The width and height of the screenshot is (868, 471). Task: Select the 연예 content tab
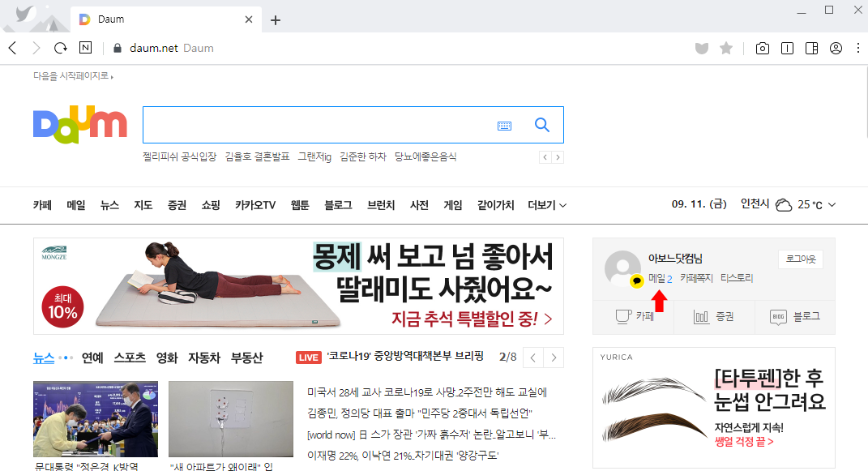[x=92, y=358]
